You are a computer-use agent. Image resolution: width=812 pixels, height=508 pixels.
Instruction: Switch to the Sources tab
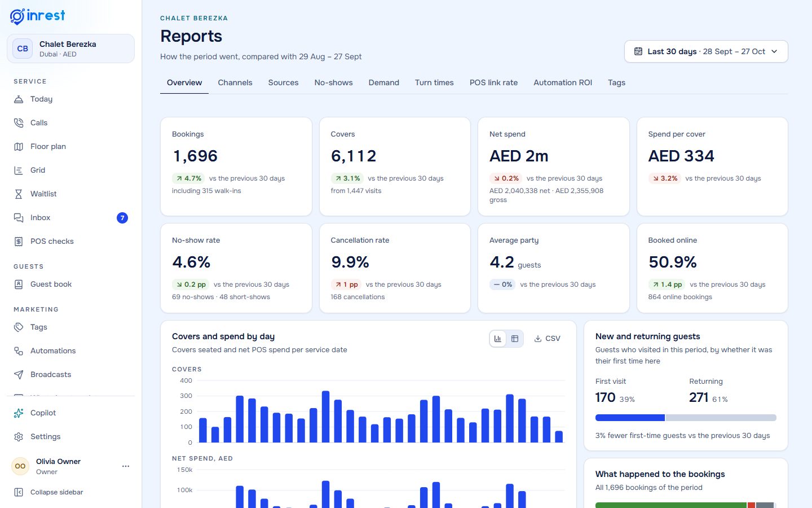[283, 82]
